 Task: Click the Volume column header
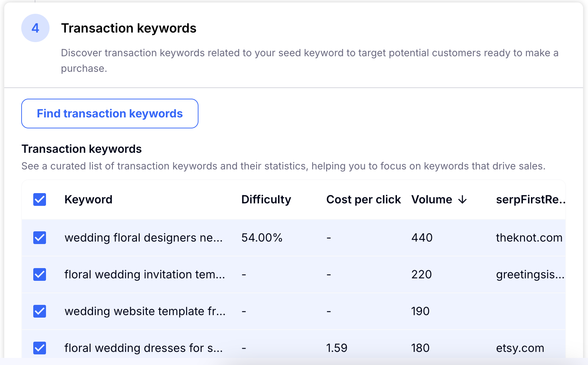click(x=432, y=199)
